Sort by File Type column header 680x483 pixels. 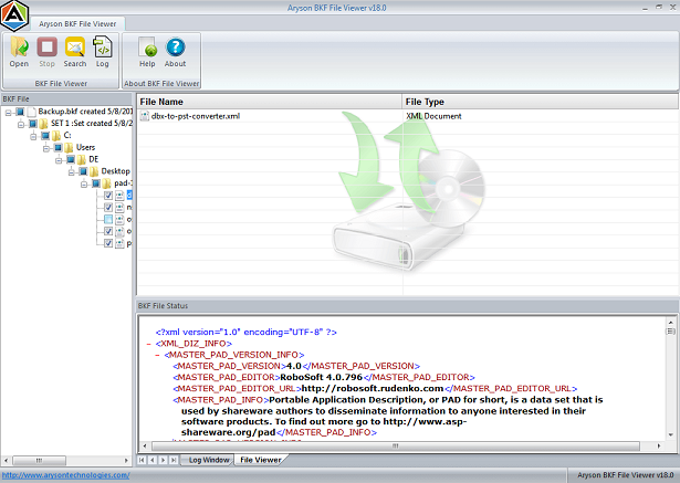(540, 102)
